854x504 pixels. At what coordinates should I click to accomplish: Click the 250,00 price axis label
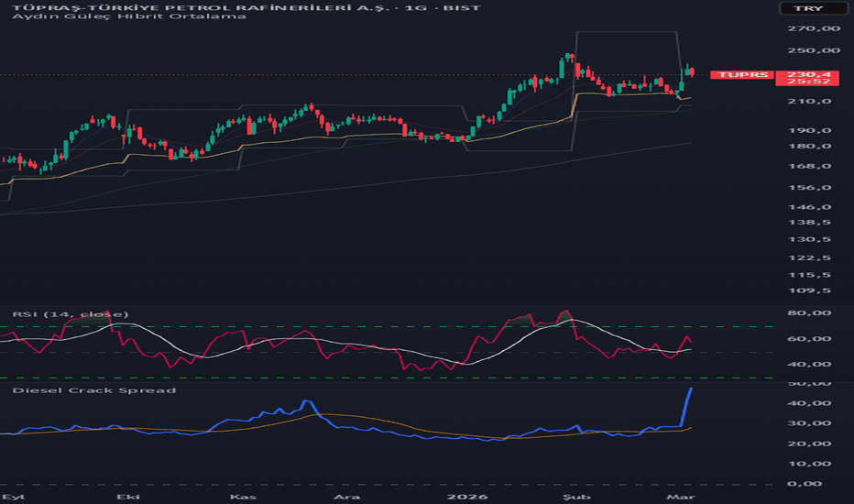(814, 50)
